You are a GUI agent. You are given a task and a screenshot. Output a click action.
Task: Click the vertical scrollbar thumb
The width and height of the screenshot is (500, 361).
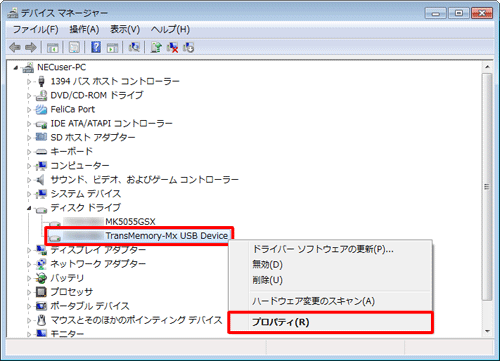pyautogui.click(x=487, y=187)
